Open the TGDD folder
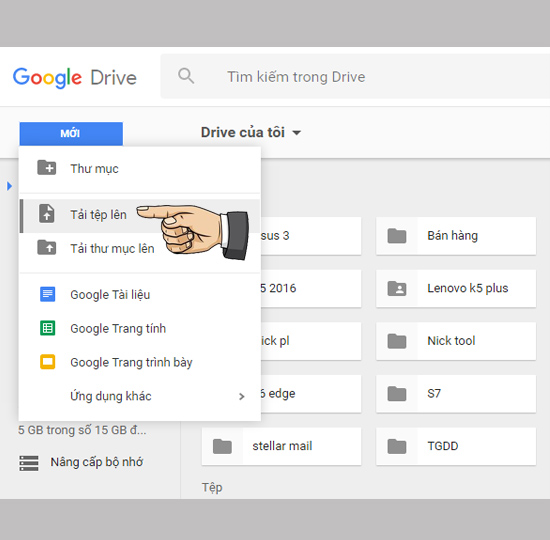Viewport: 550px width, 540px height. 456,446
